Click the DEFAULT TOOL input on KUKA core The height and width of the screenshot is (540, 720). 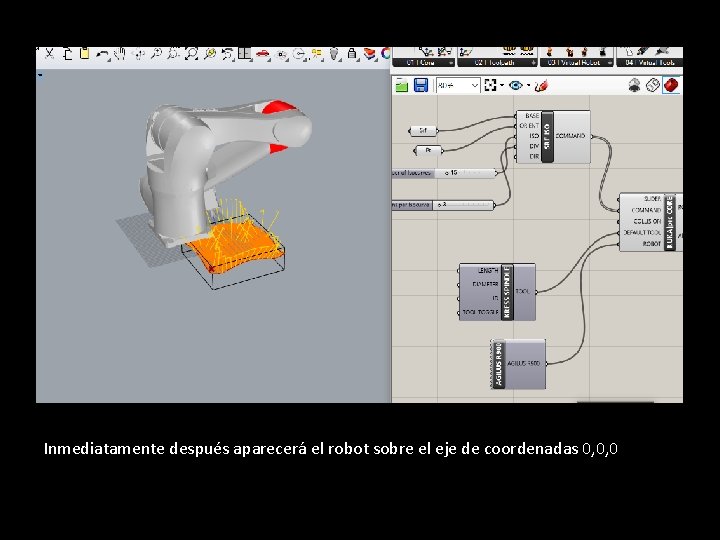[x=642, y=233]
